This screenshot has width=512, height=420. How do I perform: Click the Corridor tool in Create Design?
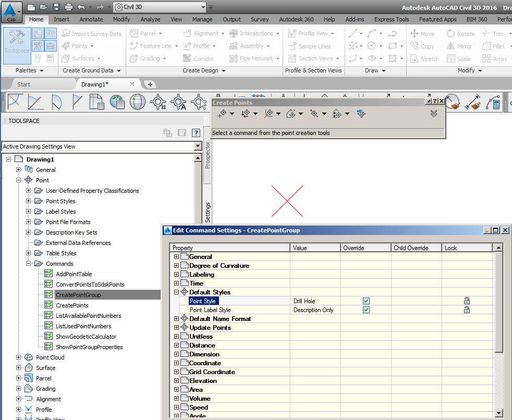click(x=199, y=59)
